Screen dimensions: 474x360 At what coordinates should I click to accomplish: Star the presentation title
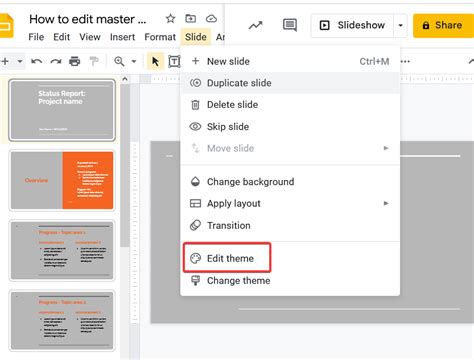170,19
